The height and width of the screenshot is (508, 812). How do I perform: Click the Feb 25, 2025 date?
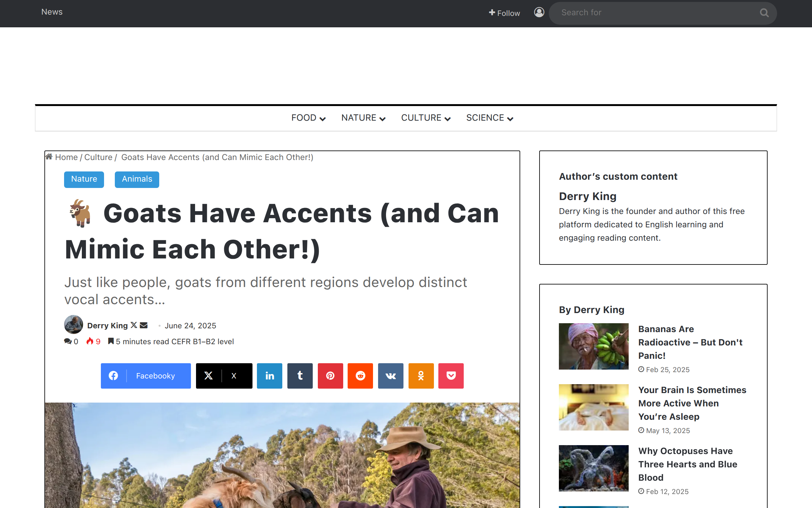point(667,370)
